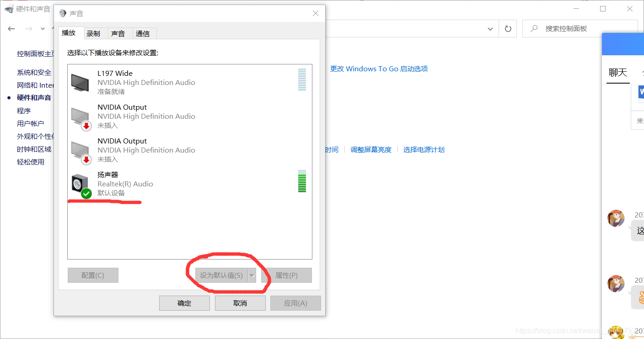The height and width of the screenshot is (339, 644).
Task: Select the first NVIDIA Output device icon
Action: (x=81, y=118)
